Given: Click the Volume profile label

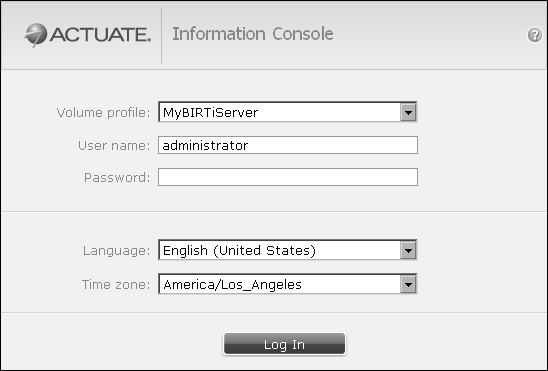Looking at the screenshot, I should coord(103,113).
